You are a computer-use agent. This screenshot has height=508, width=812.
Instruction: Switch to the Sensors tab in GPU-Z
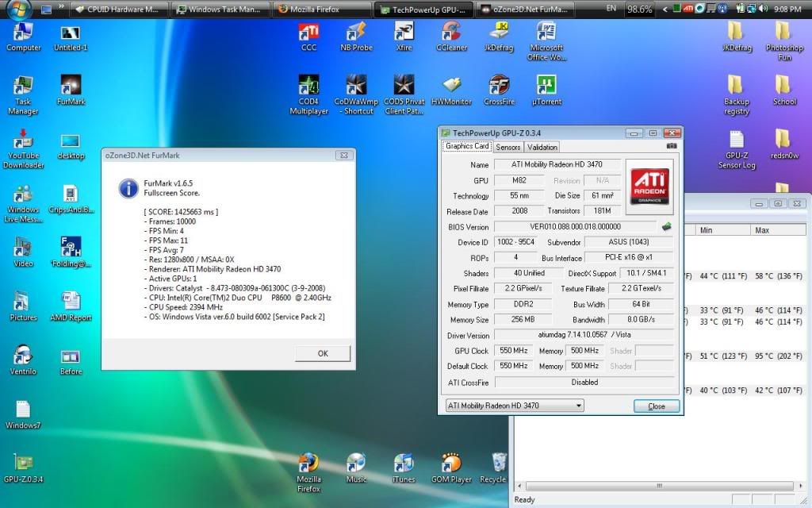click(x=508, y=147)
